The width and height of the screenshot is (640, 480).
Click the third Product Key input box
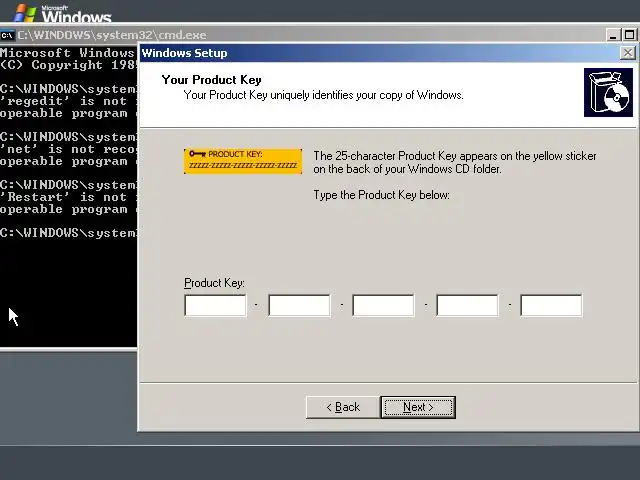point(383,305)
